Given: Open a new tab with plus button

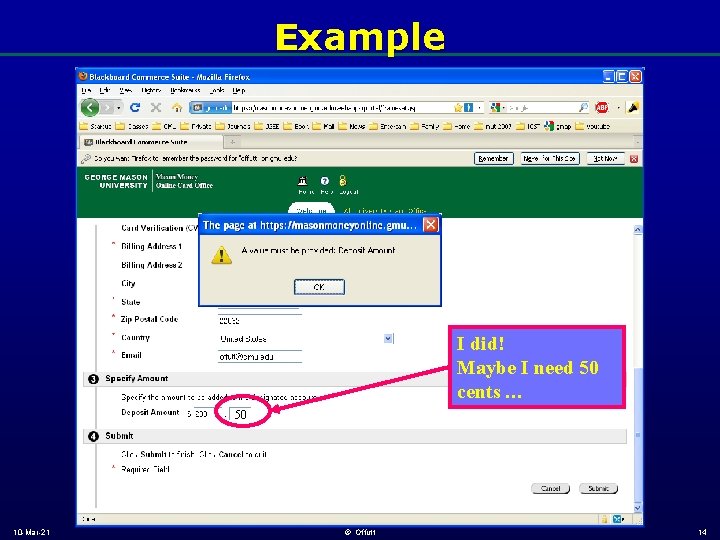Looking at the screenshot, I should 232,142.
